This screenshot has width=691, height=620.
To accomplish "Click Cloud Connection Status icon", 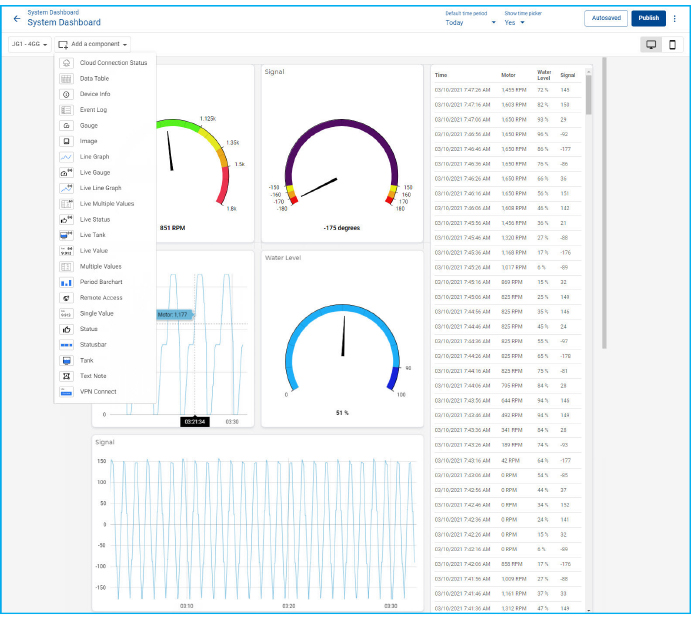I will coord(66,63).
